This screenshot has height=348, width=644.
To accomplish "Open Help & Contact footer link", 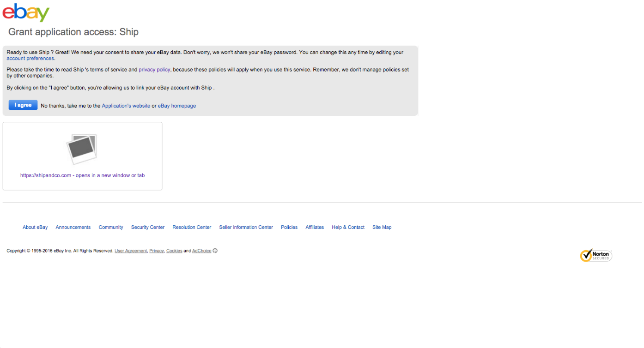I will [348, 227].
